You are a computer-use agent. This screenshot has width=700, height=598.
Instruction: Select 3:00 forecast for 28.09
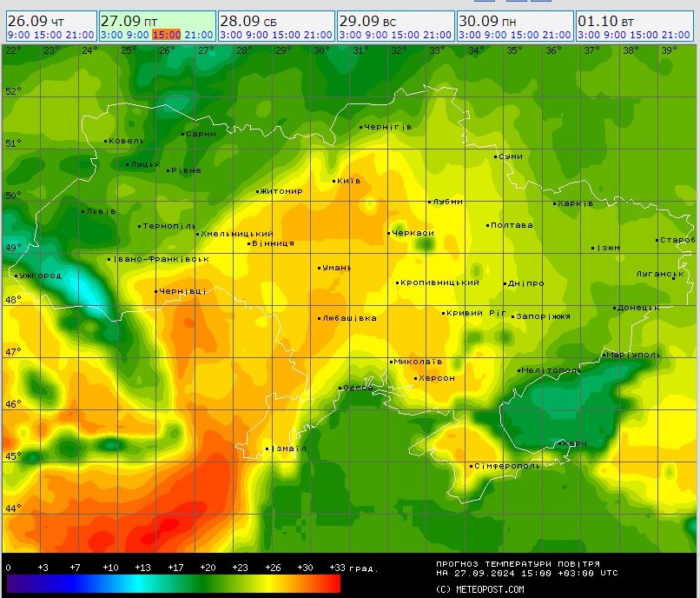pyautogui.click(x=230, y=35)
